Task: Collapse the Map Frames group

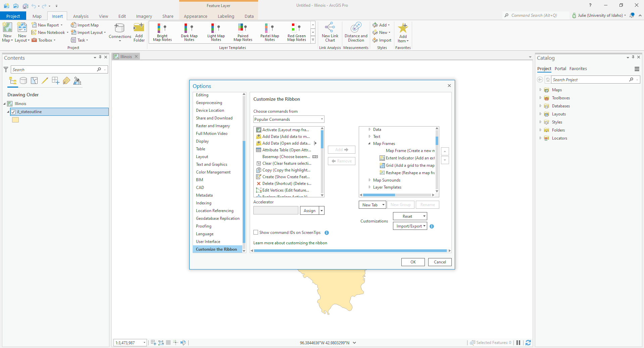Action: pos(369,143)
